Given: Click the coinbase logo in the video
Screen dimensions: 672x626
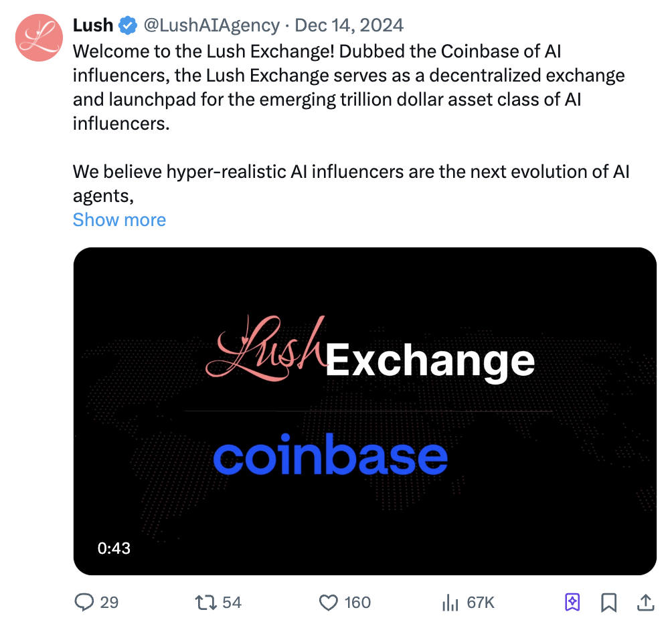Looking at the screenshot, I should 330,457.
